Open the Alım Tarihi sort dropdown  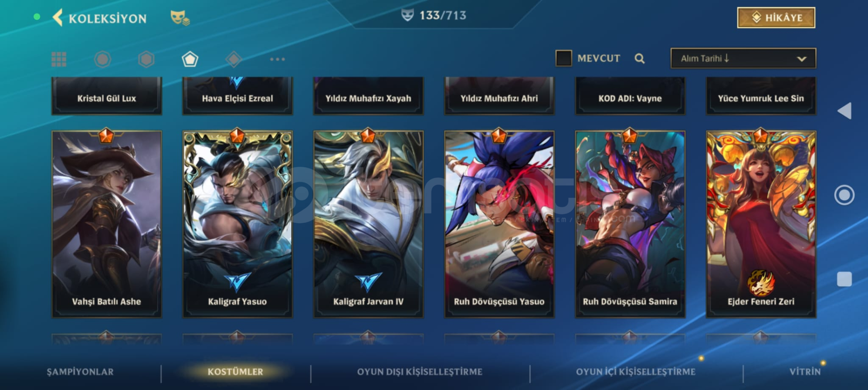(743, 58)
